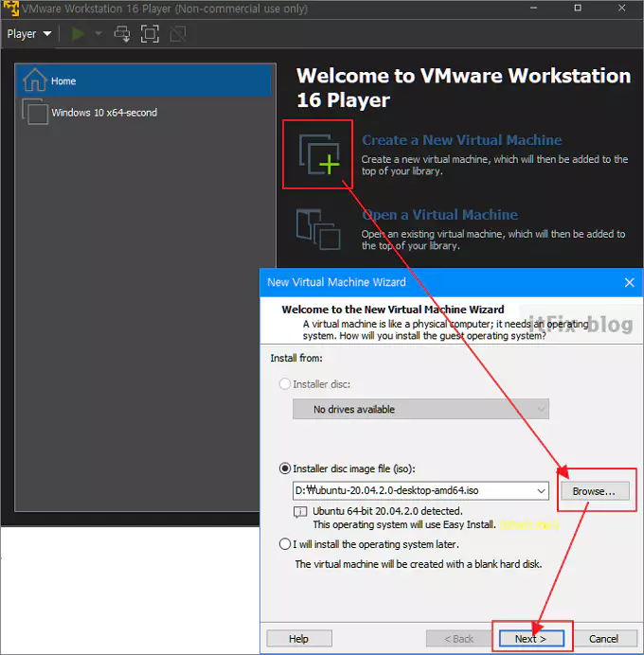Click the Help button in wizard
This screenshot has height=655, width=644.
(x=299, y=639)
